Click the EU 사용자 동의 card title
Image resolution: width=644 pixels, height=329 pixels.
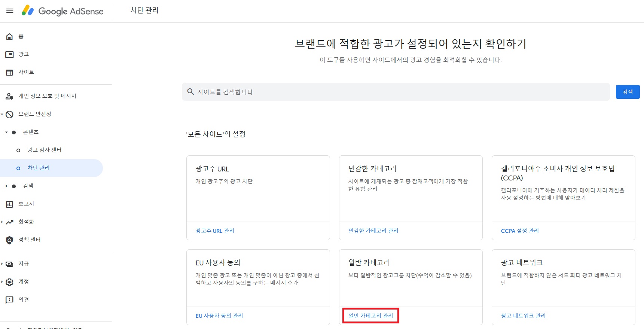218,263
